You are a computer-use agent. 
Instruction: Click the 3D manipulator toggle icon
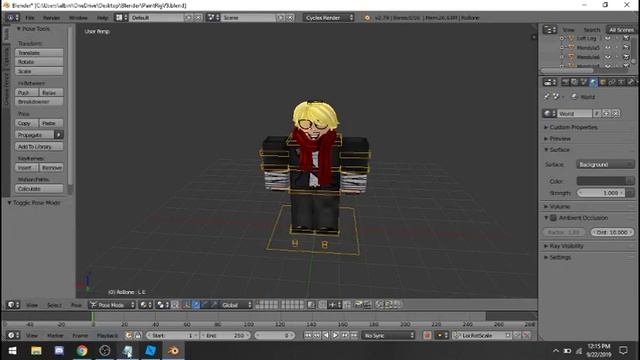click(187, 305)
